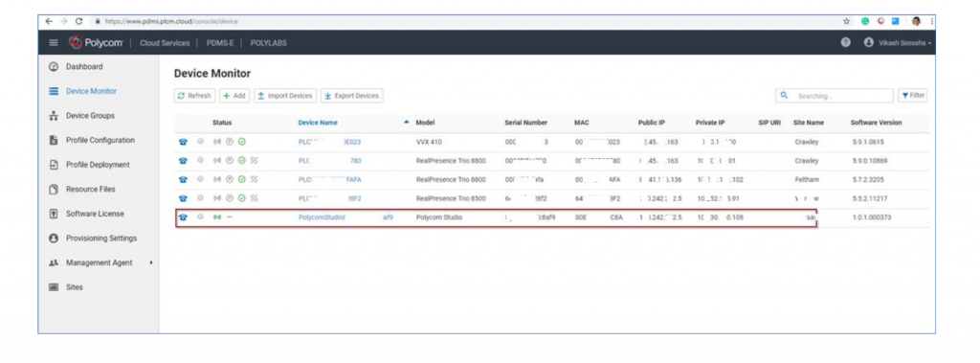This screenshot has width=980, height=363.
Task: Click POLYLABS in the header
Action: (x=269, y=43)
